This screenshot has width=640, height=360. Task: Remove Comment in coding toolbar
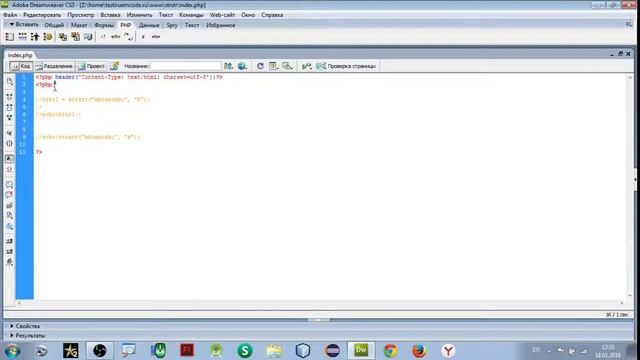coord(9,195)
